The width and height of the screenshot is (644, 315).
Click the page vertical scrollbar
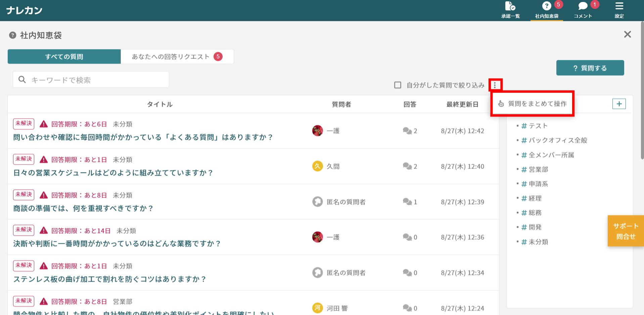pos(642,91)
